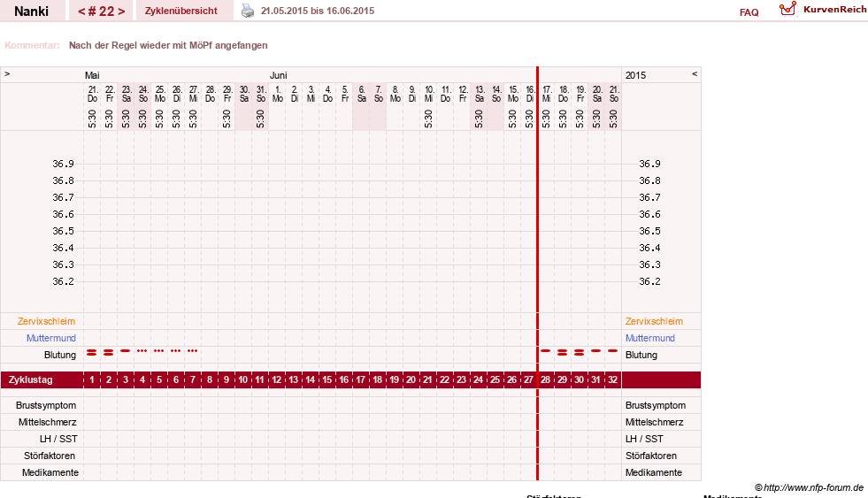Click the bleeding mark on cycle day 2
This screenshot has width=868, height=498.
pos(109,352)
